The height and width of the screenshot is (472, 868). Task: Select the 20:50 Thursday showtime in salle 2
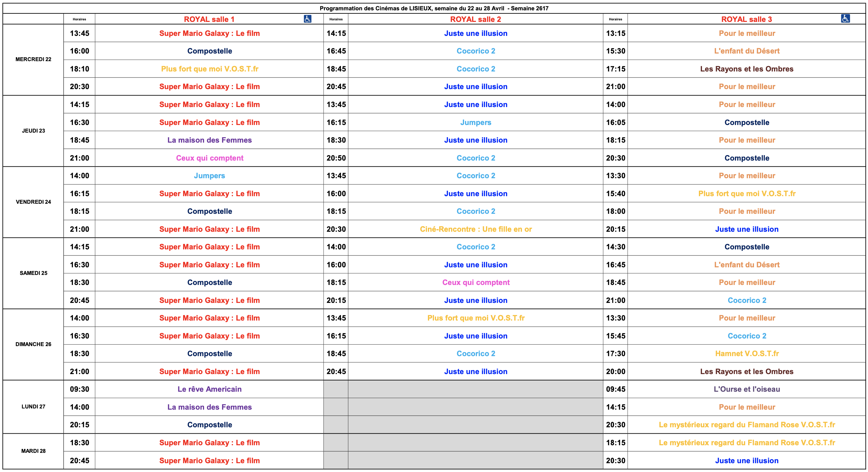tap(336, 158)
